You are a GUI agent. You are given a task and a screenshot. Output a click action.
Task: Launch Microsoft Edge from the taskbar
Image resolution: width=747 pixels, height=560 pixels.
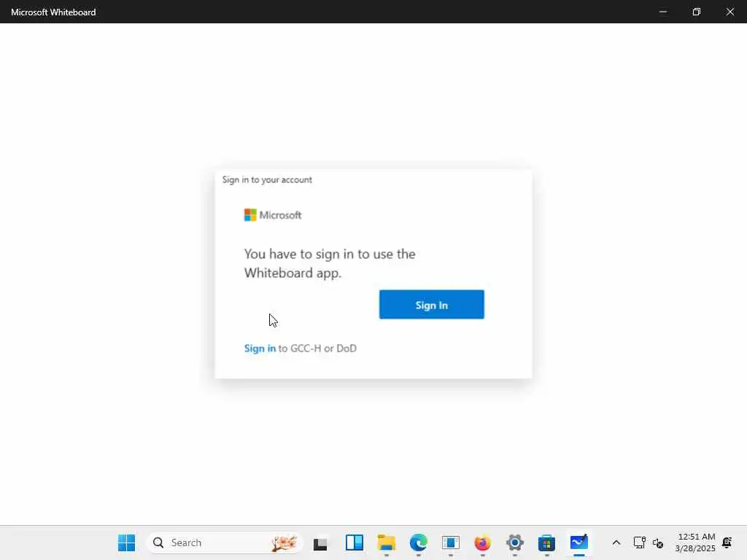[x=418, y=542]
